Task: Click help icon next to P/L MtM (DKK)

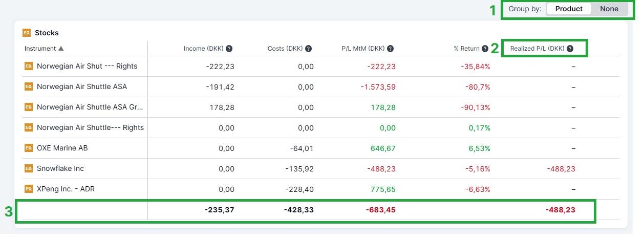Action: pos(391,49)
